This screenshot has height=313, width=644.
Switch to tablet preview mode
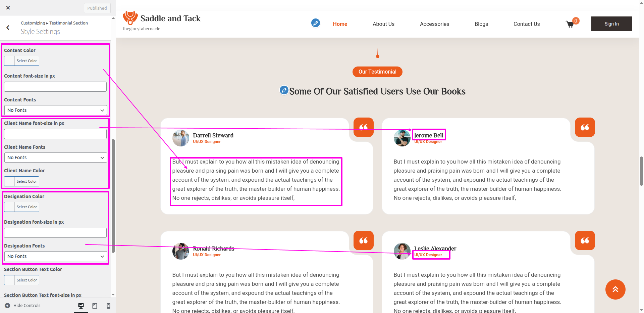95,306
